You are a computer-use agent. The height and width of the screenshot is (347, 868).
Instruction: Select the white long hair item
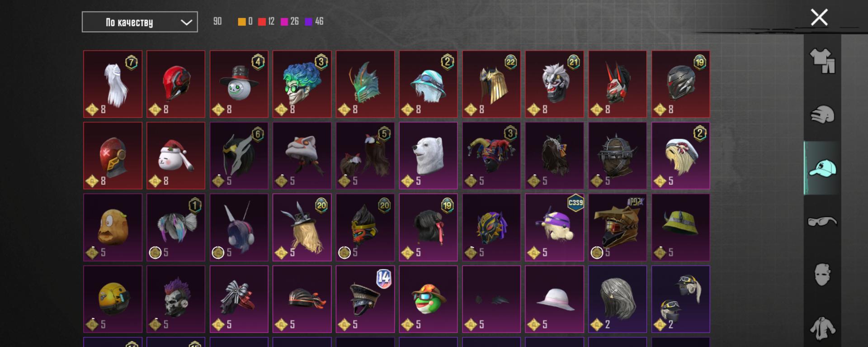[x=113, y=84]
